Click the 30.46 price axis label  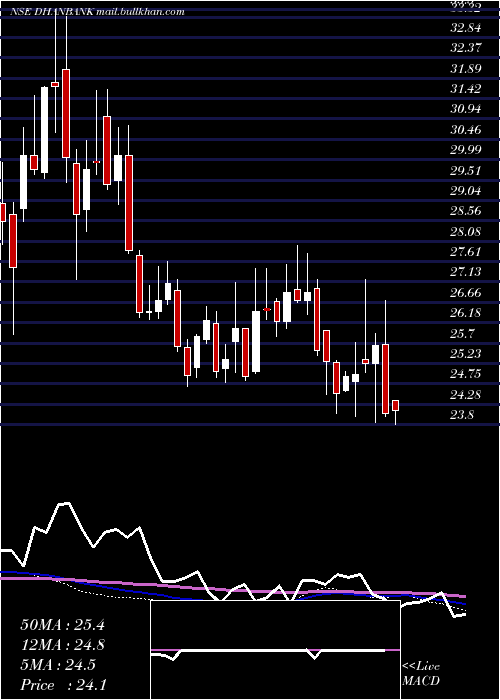click(466, 130)
